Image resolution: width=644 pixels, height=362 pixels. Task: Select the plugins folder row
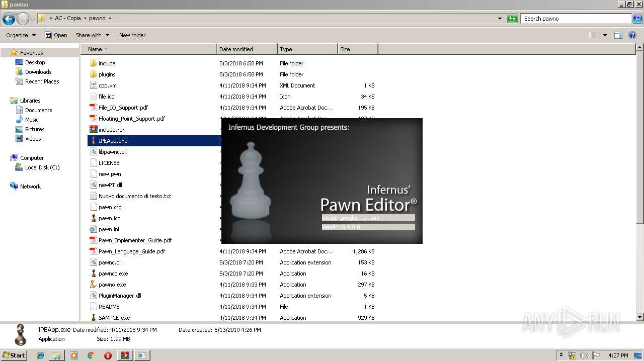[x=232, y=74]
